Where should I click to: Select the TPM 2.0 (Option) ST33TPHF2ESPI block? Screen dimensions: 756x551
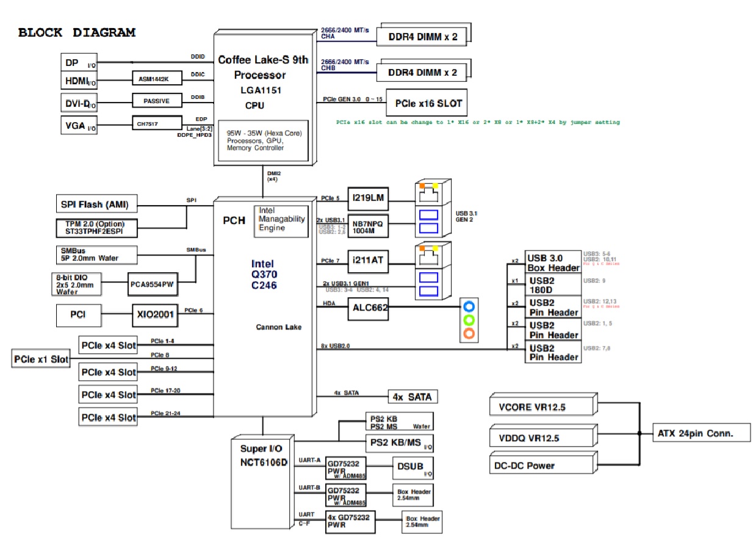coord(96,228)
